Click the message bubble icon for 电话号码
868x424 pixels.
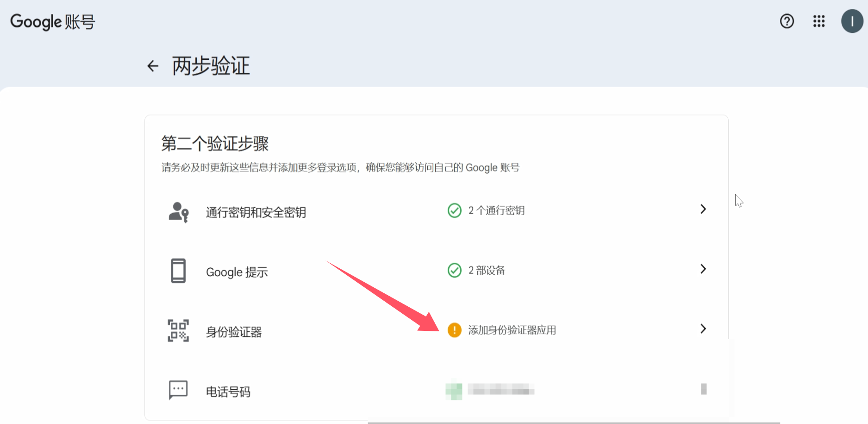coord(178,390)
